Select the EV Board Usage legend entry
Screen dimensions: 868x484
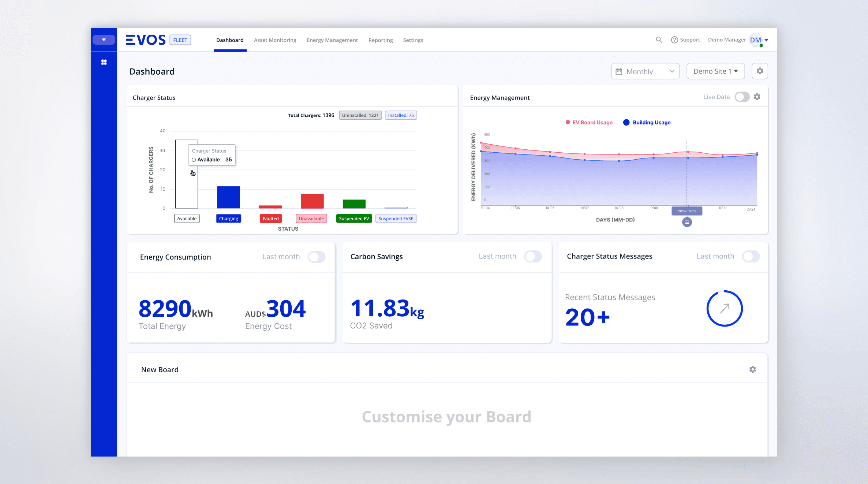point(588,122)
